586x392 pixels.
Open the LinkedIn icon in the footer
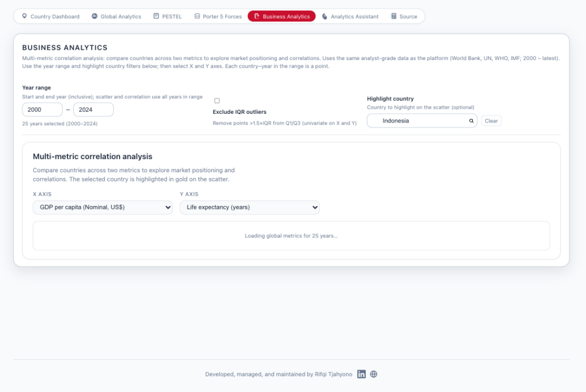[x=362, y=374]
